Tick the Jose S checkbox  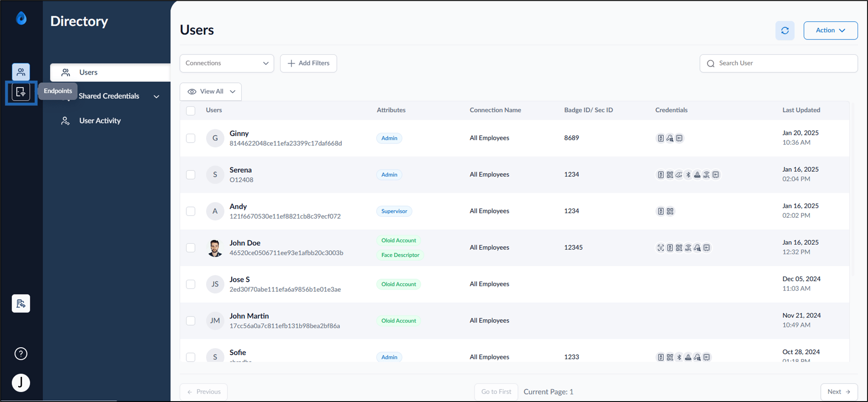point(191,284)
